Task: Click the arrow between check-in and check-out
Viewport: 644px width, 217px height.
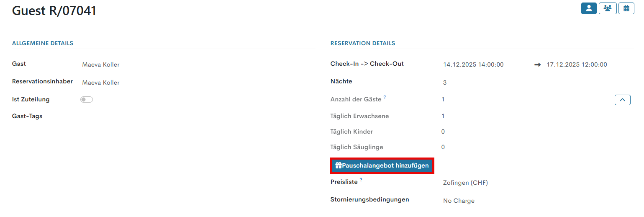Action: tap(538, 65)
